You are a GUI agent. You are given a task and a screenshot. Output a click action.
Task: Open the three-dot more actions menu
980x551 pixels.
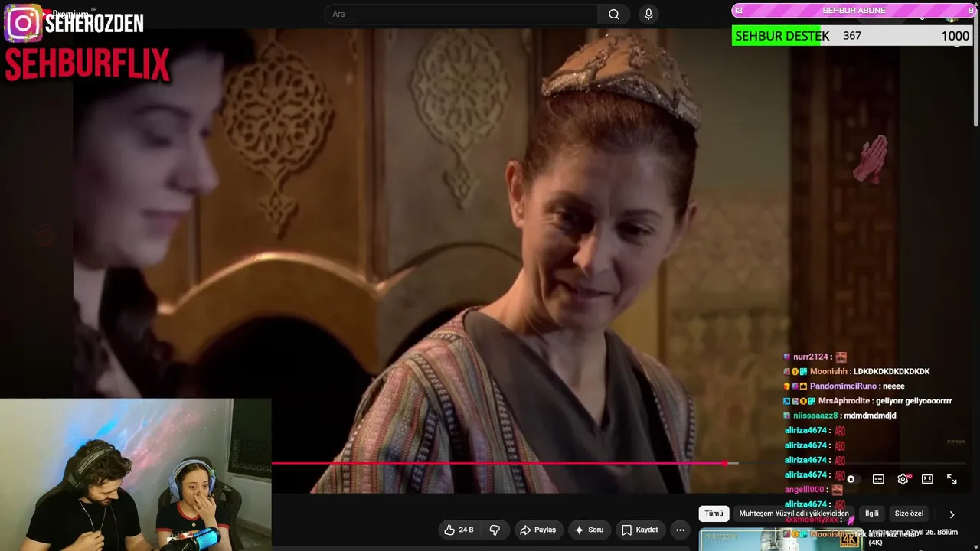[x=680, y=530]
